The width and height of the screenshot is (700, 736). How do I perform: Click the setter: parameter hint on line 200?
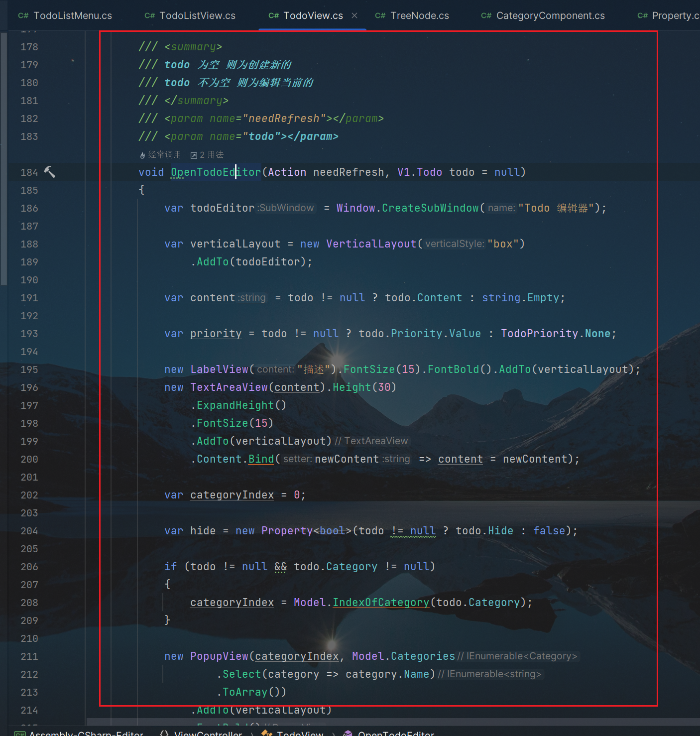click(298, 459)
